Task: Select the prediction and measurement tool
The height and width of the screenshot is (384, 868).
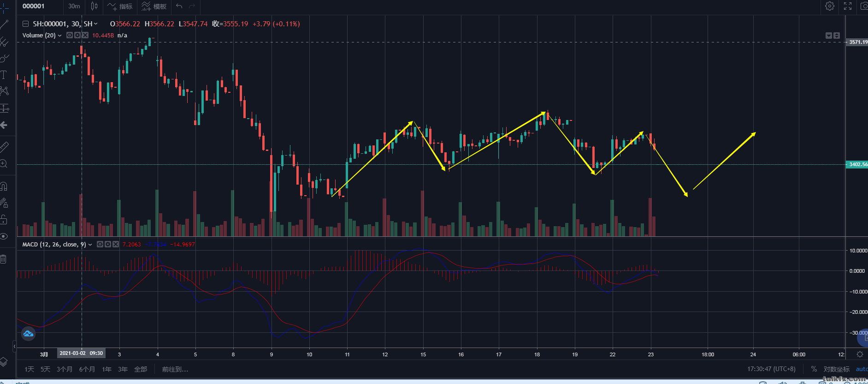Action: [4, 108]
